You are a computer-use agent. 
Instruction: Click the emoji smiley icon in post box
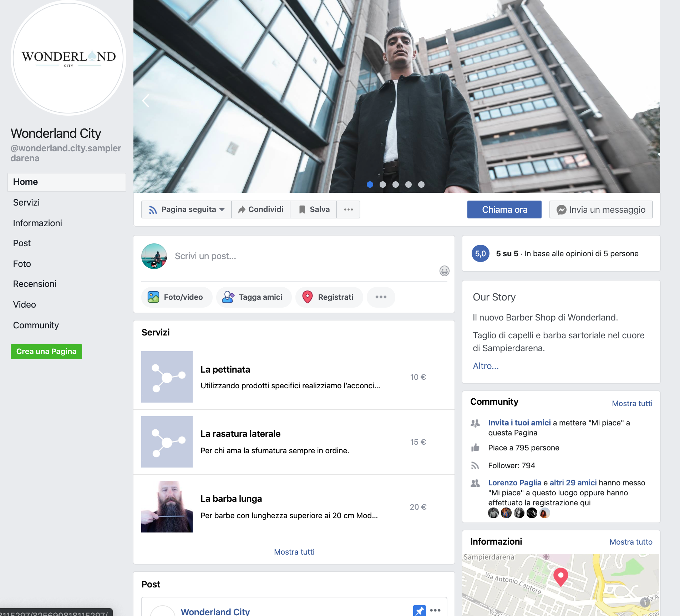(x=444, y=271)
